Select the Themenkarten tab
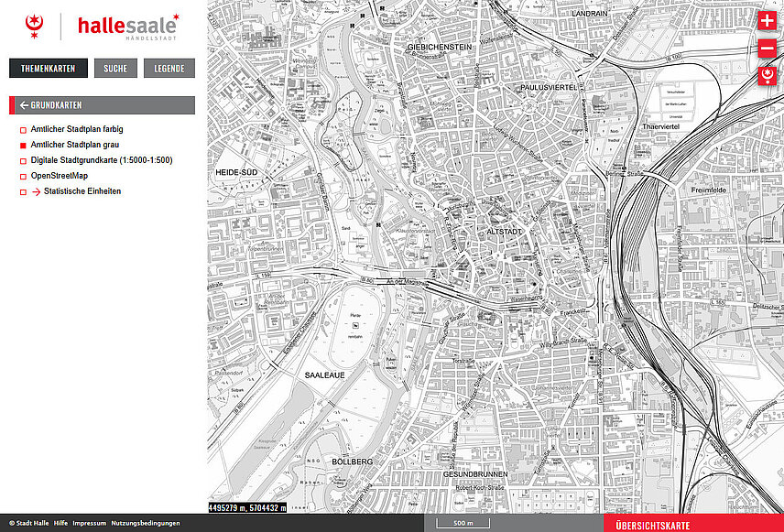 [49, 69]
